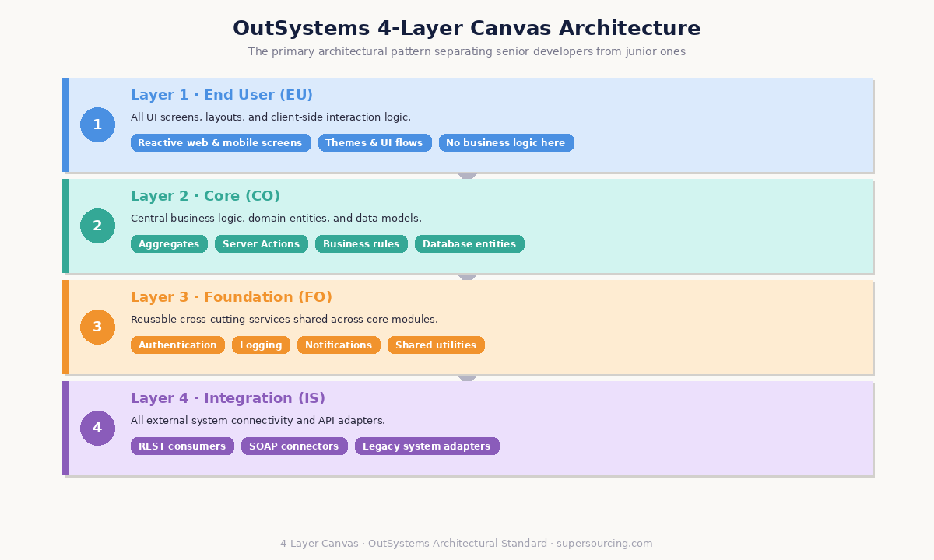Image resolution: width=934 pixels, height=560 pixels.
Task: Click the Notifications tag
Action: coord(339,345)
